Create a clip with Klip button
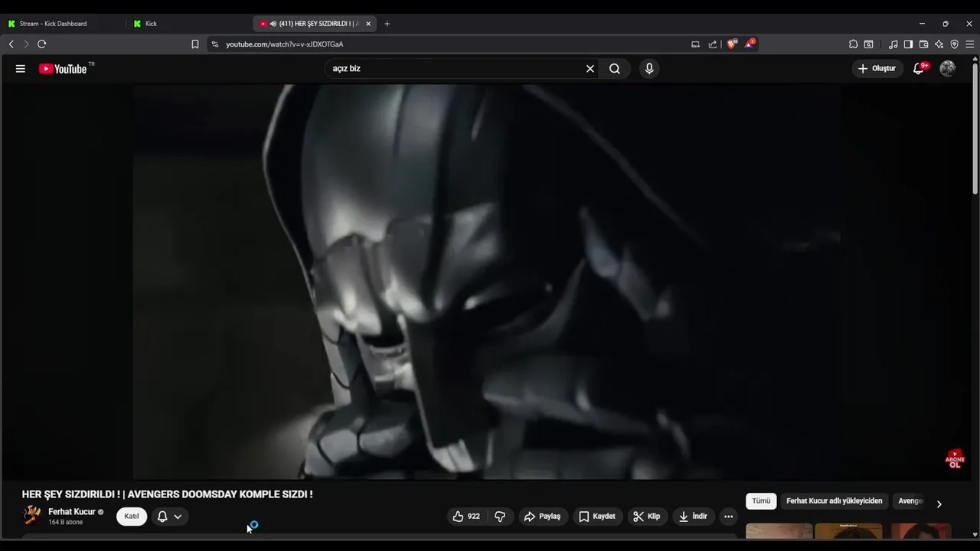This screenshot has height=551, width=980. (647, 517)
